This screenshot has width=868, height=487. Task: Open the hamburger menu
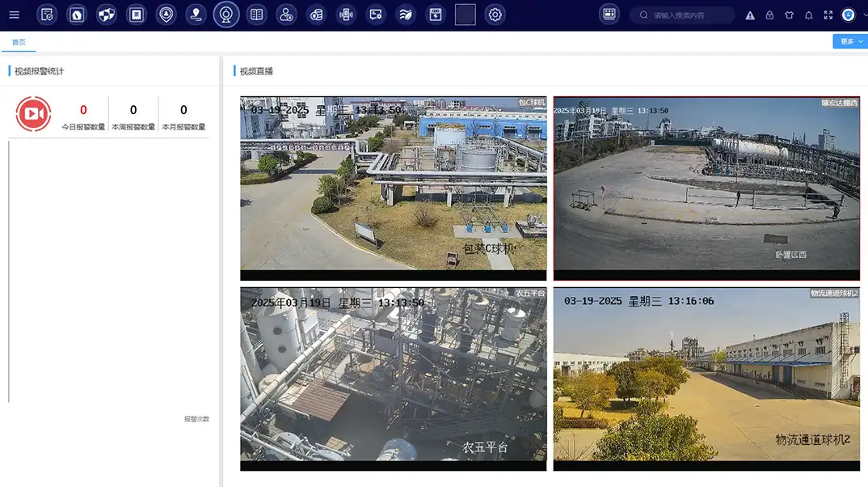15,15
